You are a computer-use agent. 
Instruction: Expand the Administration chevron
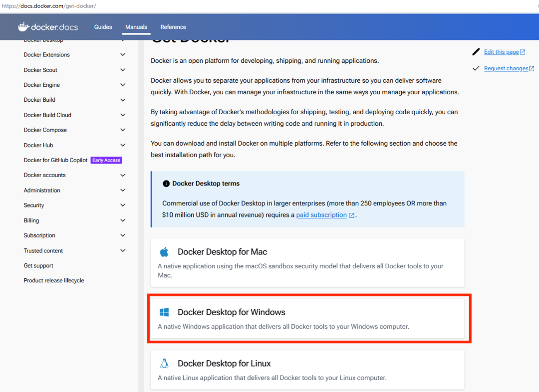tap(123, 190)
